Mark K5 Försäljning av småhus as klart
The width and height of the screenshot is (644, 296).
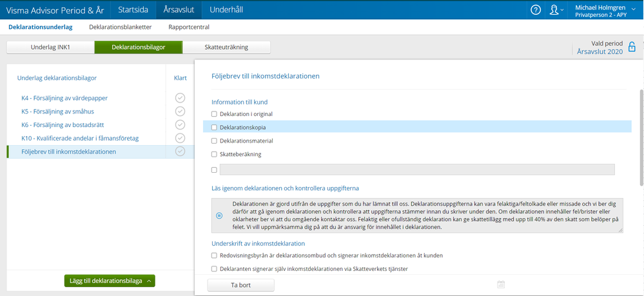point(181,111)
